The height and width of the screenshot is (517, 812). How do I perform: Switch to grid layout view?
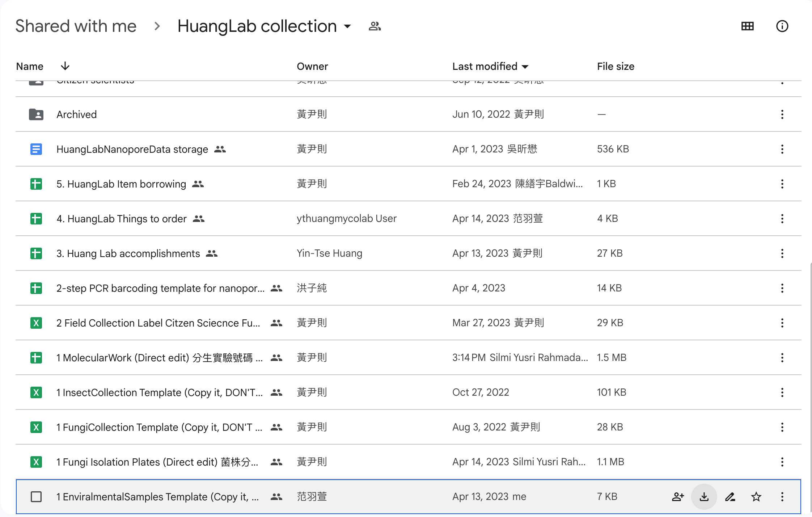tap(747, 26)
